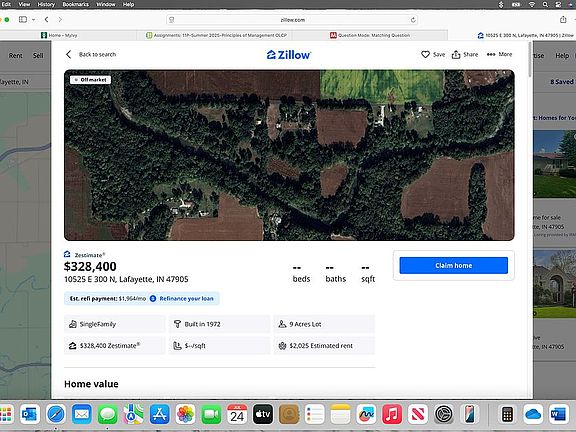Click the Back to search arrow icon
Screen dimensions: 576x432
tap(69, 55)
